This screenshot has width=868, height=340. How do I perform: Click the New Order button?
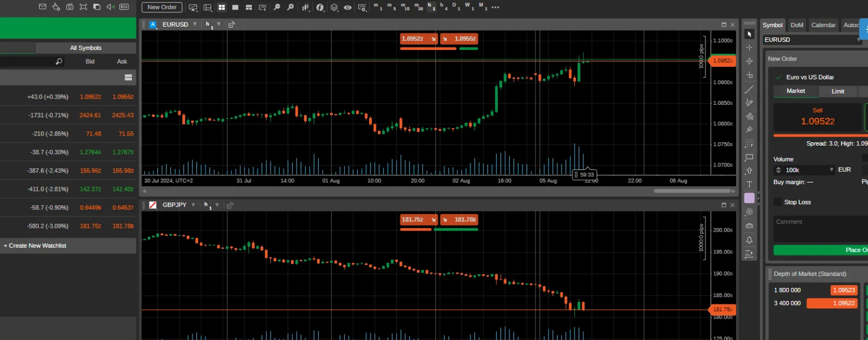162,7
